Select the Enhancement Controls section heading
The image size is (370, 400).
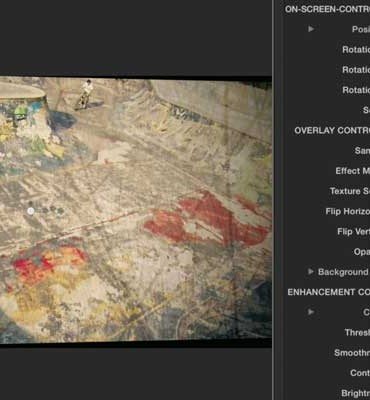(329, 292)
